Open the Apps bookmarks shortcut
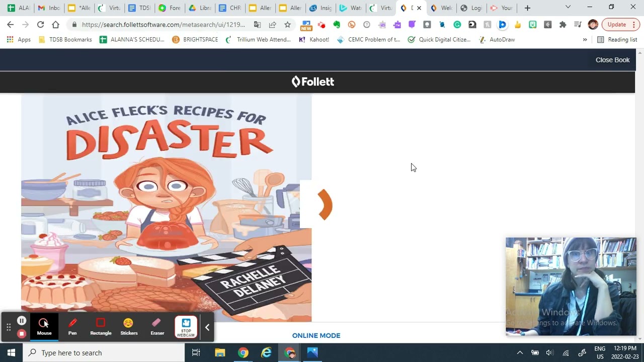This screenshot has height=362, width=644. click(19, 39)
